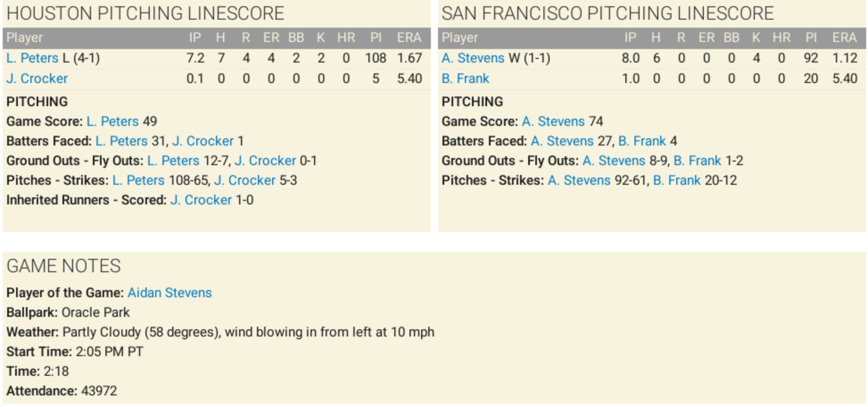Select A. Stevens link beside Game Score
This screenshot has width=868, height=407.
553,121
